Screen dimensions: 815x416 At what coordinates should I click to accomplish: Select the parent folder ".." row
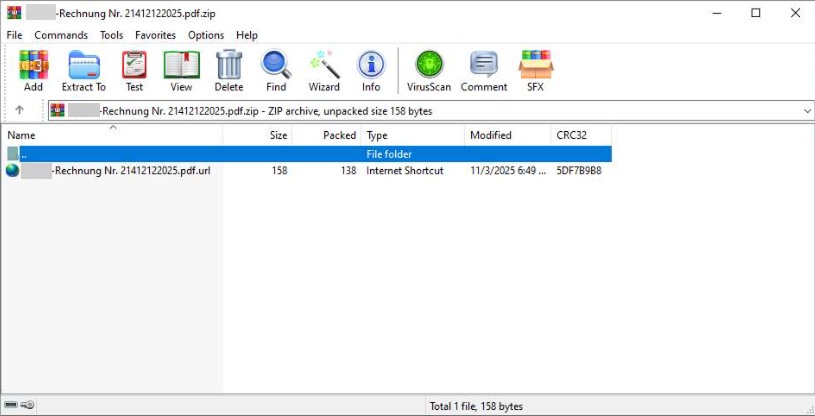24,154
